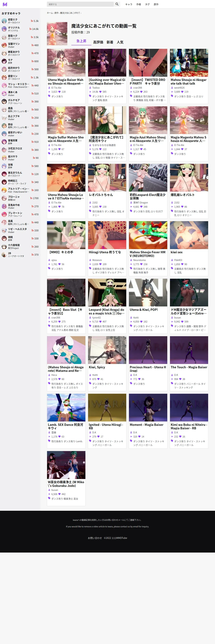
Task: Click the purple M site logo
Action: click(5, 4)
